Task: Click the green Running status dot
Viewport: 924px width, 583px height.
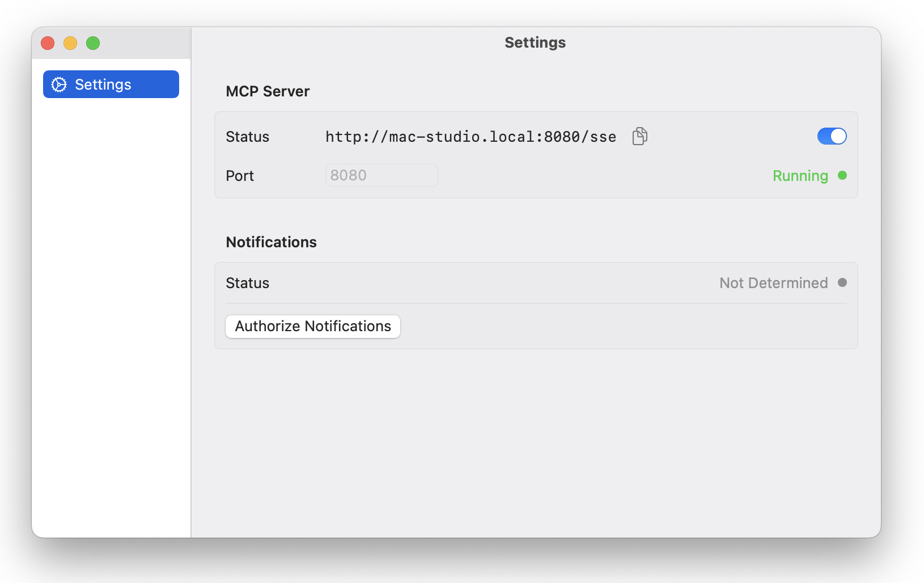Action: pyautogui.click(x=842, y=175)
